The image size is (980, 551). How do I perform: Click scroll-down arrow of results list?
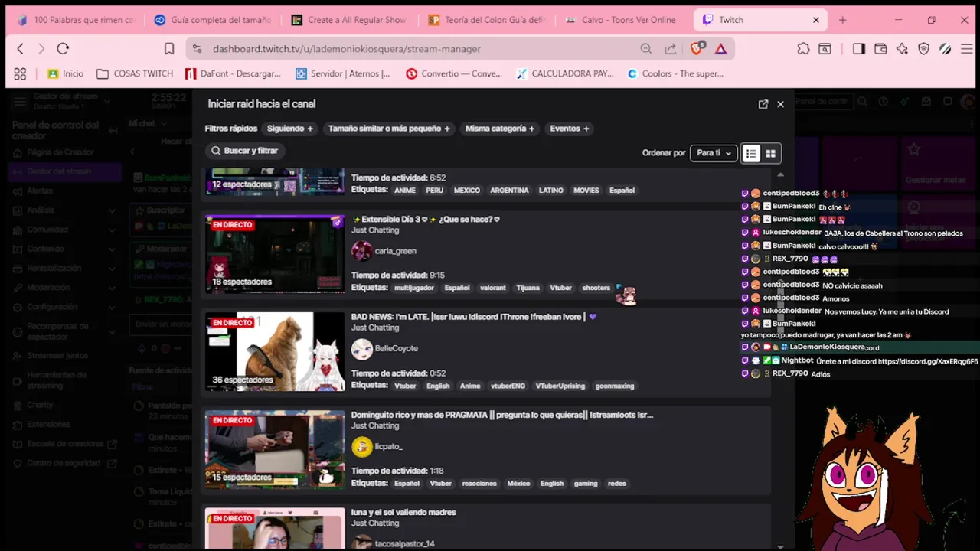pyautogui.click(x=780, y=546)
